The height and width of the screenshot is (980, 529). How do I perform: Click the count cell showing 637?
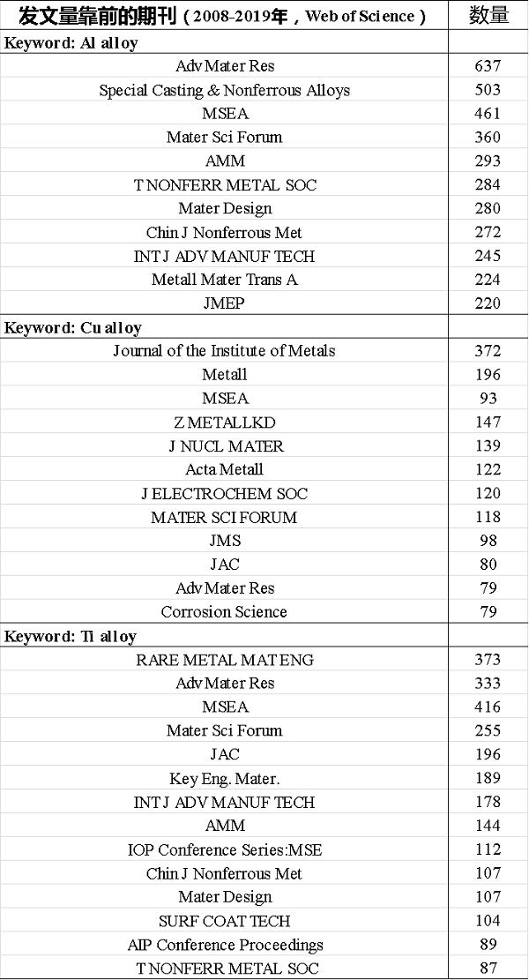tap(488, 66)
